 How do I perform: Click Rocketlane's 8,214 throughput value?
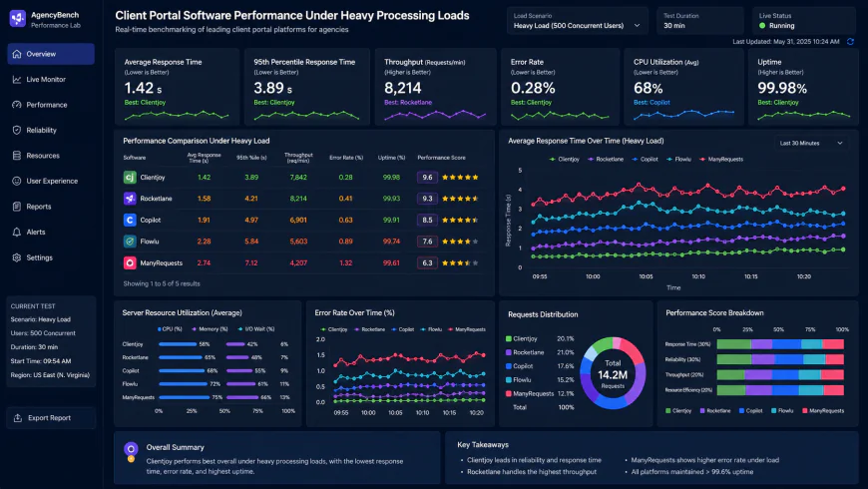tap(298, 199)
